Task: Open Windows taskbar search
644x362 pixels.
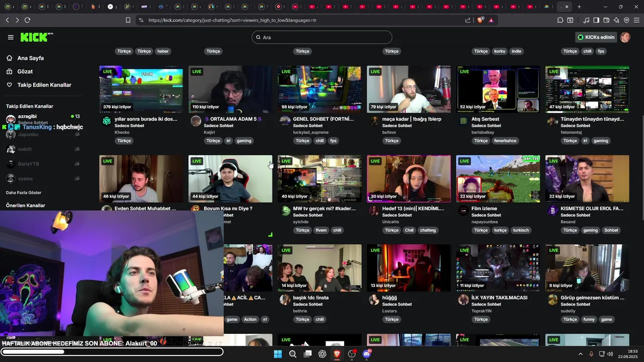Action: [x=293, y=354]
